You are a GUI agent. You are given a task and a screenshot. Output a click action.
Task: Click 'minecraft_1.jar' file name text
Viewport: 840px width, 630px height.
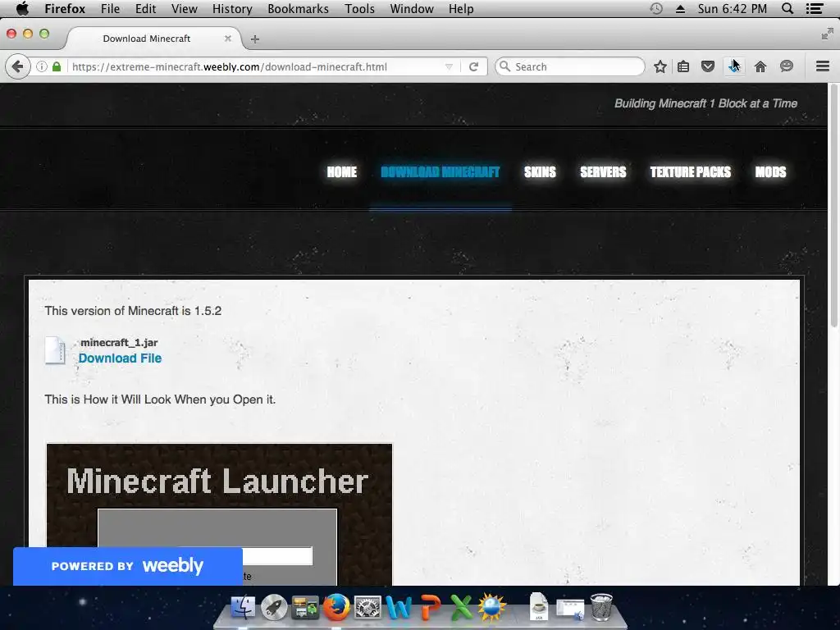pyautogui.click(x=119, y=342)
